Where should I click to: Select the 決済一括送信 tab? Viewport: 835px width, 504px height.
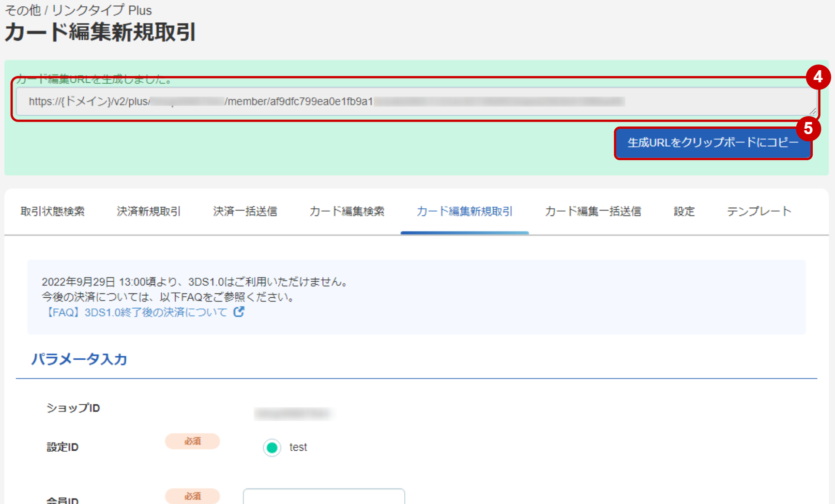click(244, 211)
